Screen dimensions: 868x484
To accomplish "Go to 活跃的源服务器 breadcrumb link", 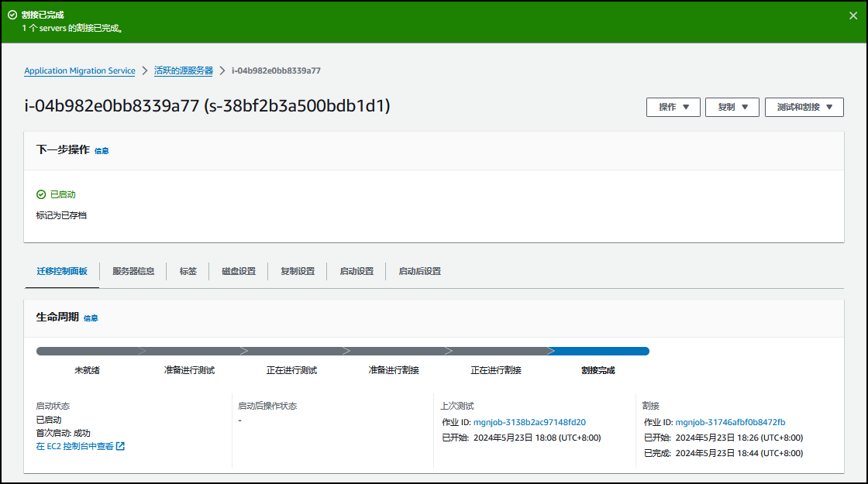I will (183, 70).
